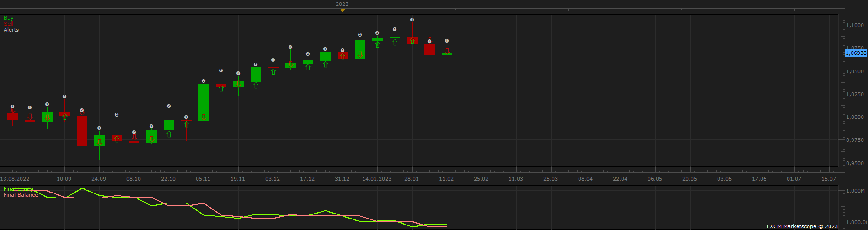Click the 13.08.2022 date on the time axis
Viewport: 868px width, 230px height.
pyautogui.click(x=15, y=179)
